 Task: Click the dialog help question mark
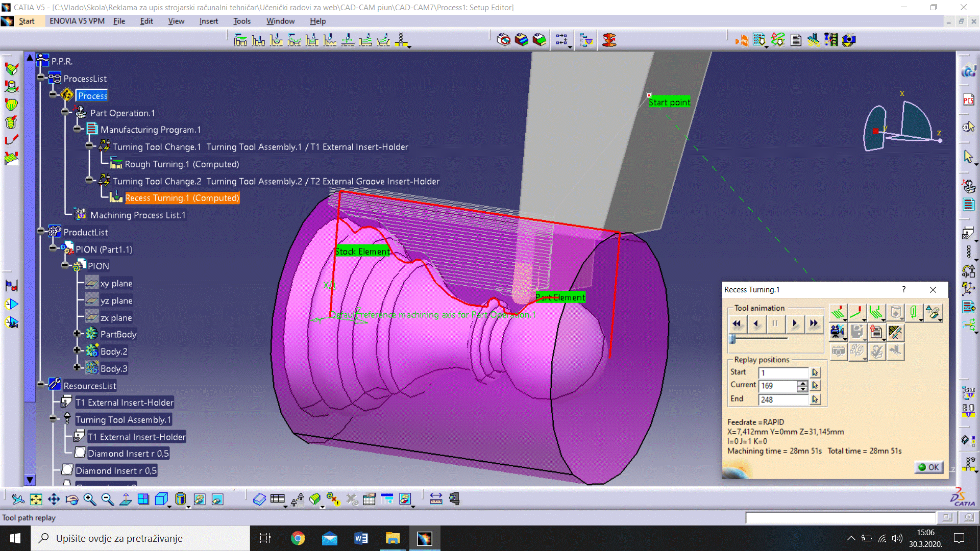904,289
